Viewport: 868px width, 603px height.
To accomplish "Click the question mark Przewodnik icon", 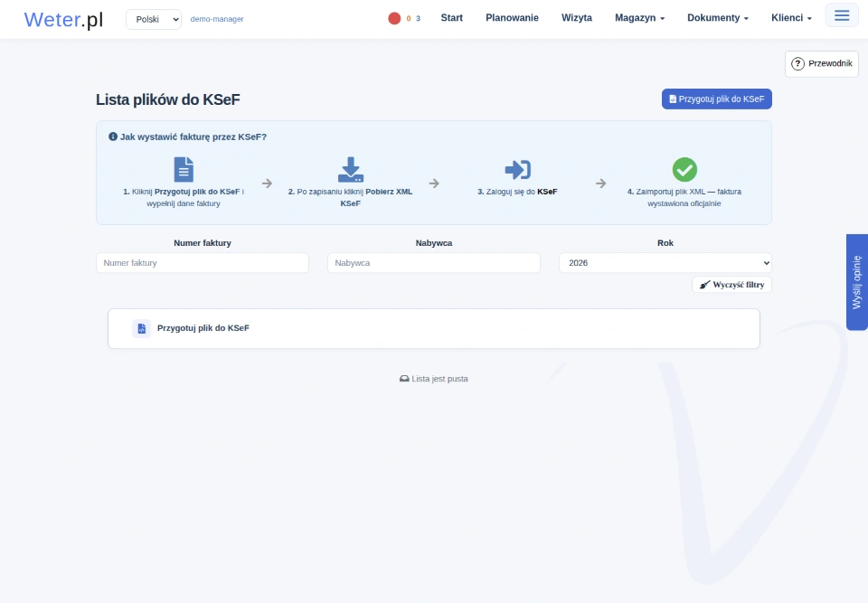I will click(797, 63).
